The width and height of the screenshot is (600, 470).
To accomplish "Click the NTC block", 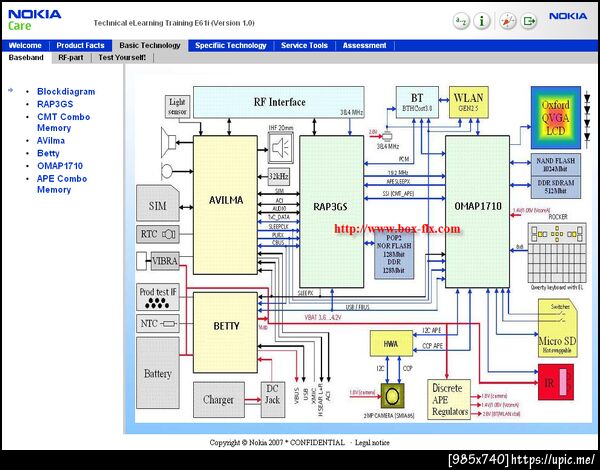I will [x=158, y=324].
